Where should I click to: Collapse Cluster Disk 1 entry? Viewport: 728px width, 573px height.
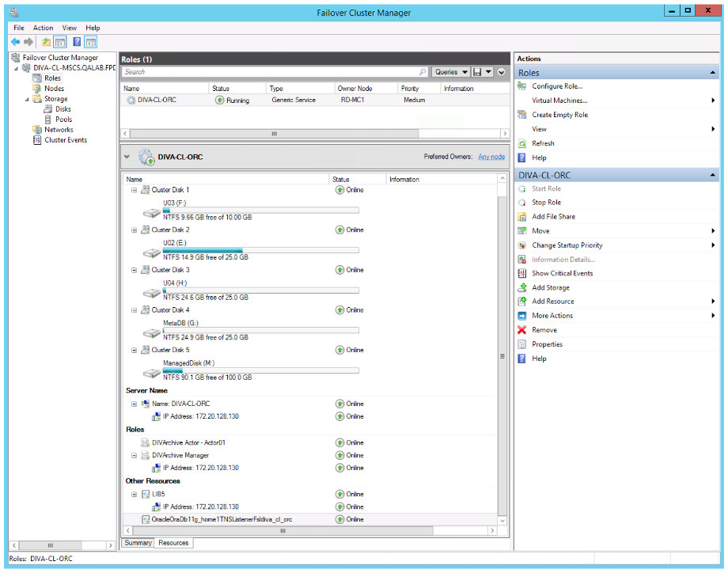(135, 190)
